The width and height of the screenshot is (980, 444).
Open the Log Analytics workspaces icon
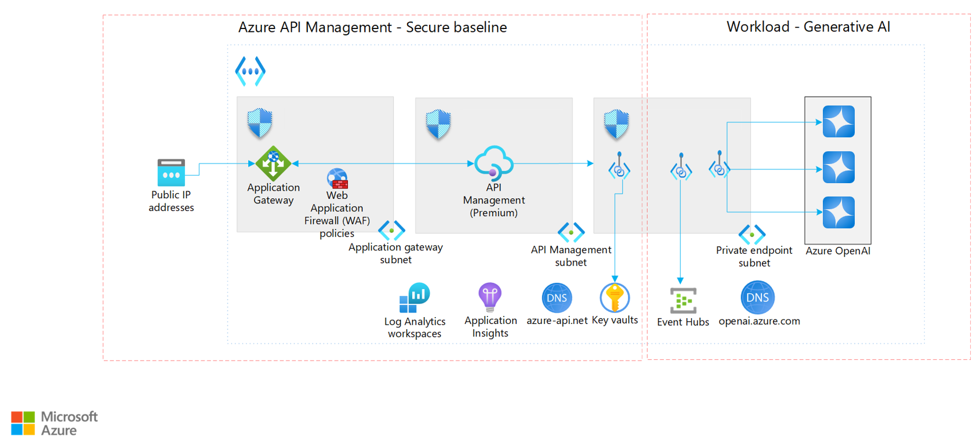pos(415,298)
